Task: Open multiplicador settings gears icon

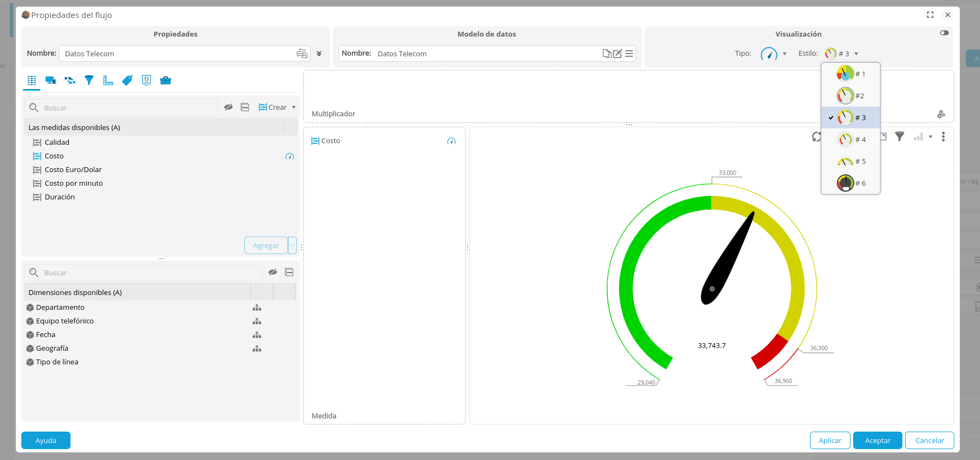Action: pyautogui.click(x=941, y=114)
